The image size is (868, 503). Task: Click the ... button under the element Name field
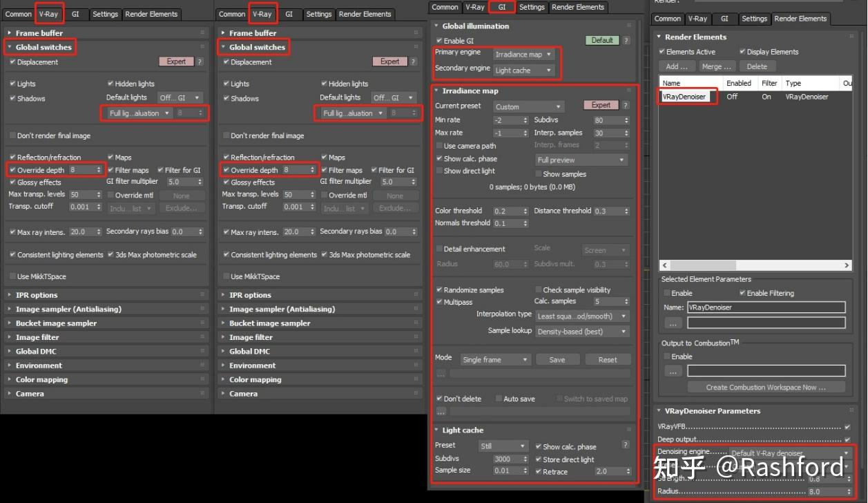point(673,323)
